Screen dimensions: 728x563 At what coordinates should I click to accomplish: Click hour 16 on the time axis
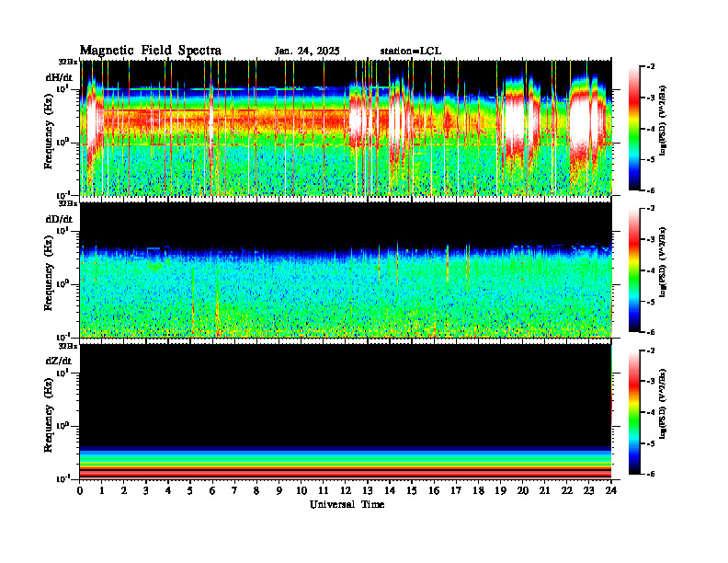pyautogui.click(x=434, y=490)
